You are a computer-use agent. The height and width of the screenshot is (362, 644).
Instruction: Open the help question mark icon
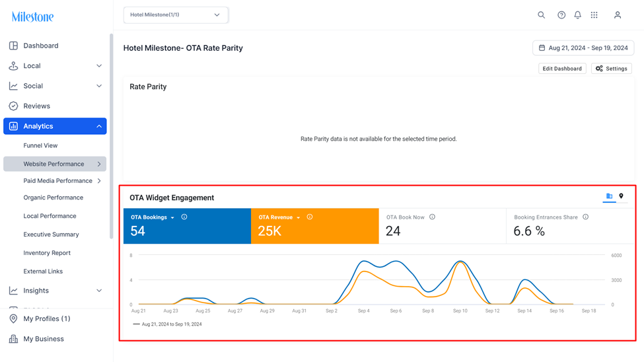[x=561, y=15]
